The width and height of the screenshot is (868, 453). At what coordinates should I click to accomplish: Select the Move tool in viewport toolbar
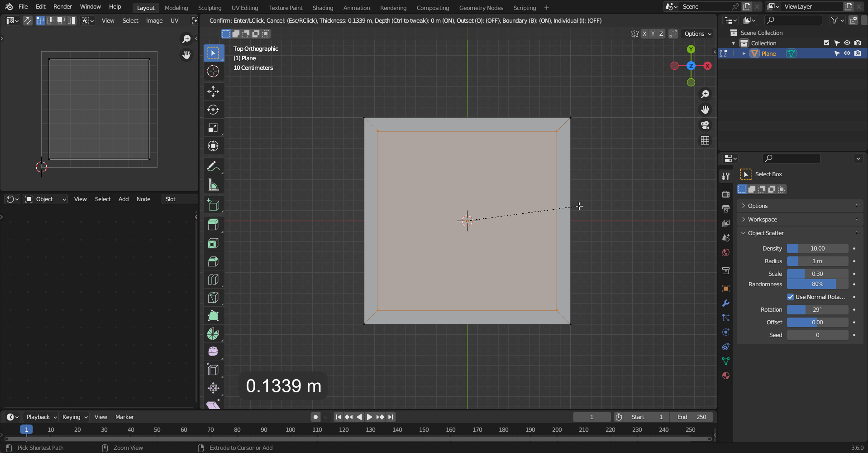tap(213, 92)
